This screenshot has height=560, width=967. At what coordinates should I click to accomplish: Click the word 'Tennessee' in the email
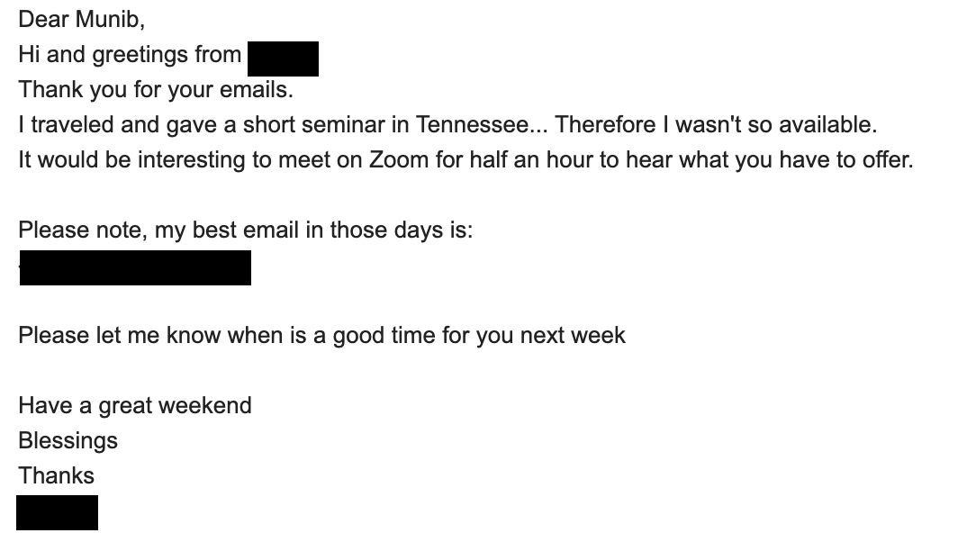[473, 124]
